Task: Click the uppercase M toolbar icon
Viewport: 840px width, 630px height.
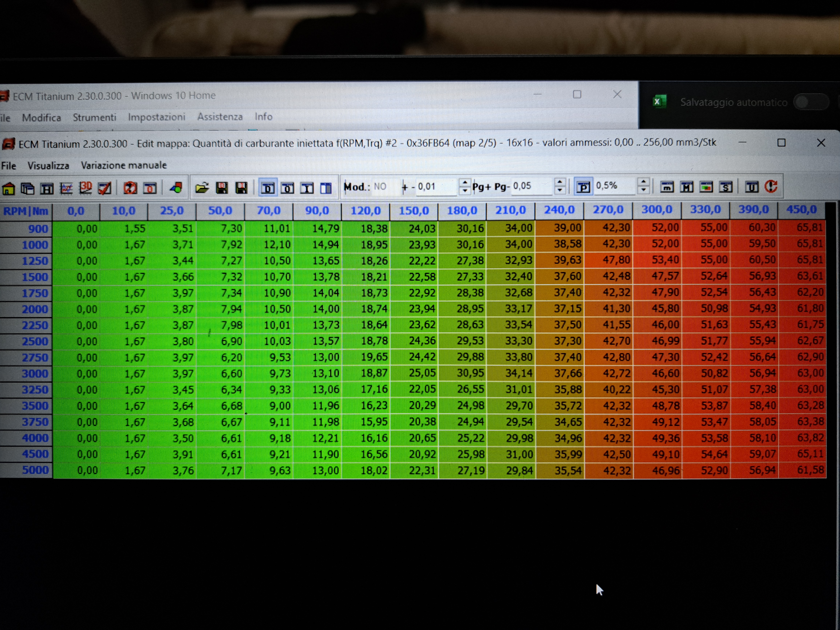Action: 686,187
